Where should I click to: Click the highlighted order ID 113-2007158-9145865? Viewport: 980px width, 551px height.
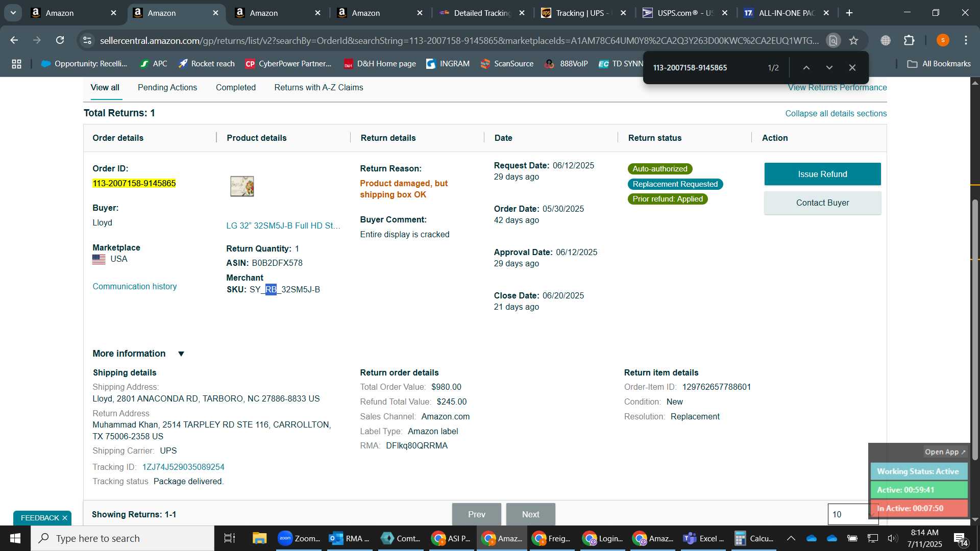(134, 183)
